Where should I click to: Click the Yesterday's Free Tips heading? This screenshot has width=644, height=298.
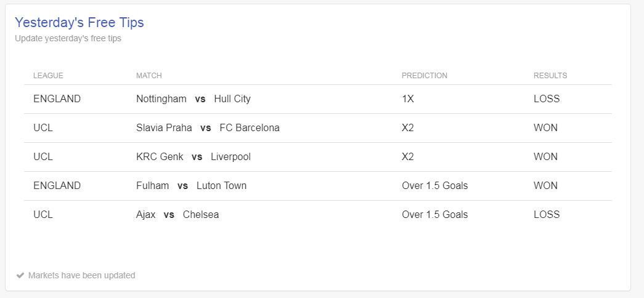79,22
